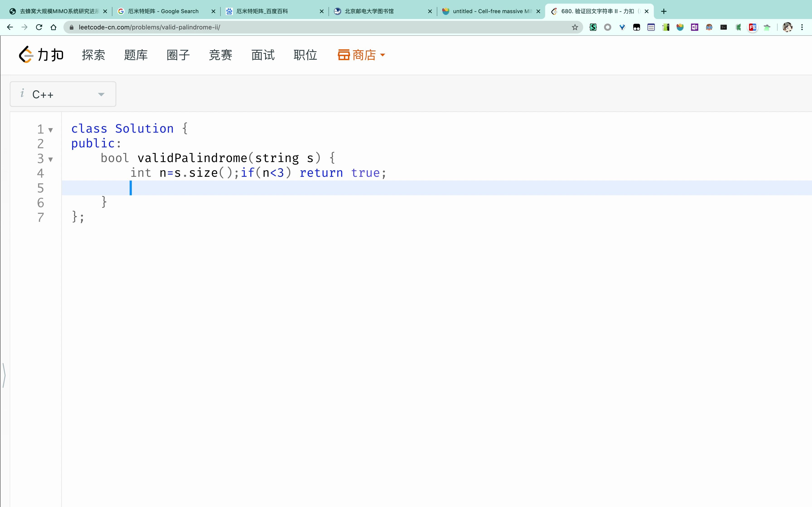Open the OneNote extension icon
This screenshot has width=812, height=507.
tap(694, 27)
